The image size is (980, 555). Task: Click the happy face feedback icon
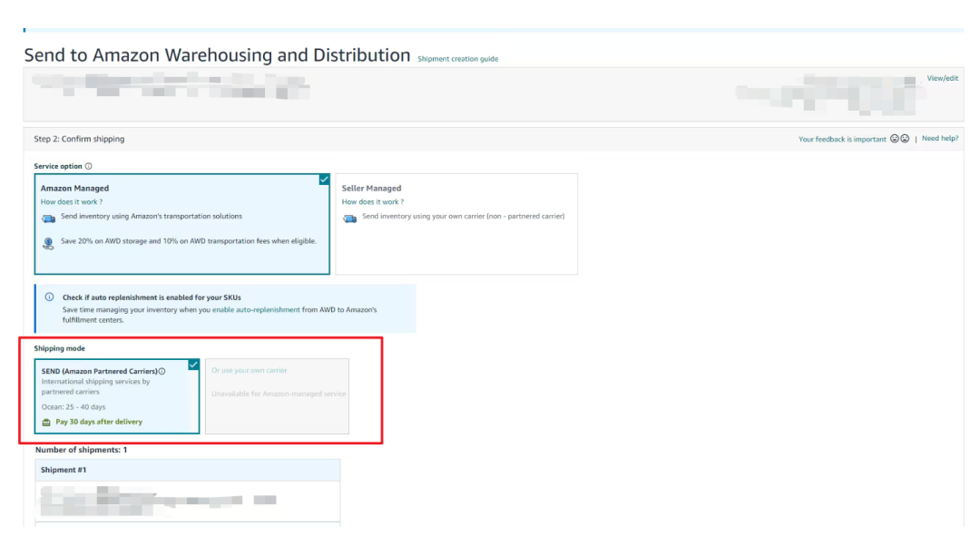coord(895,139)
